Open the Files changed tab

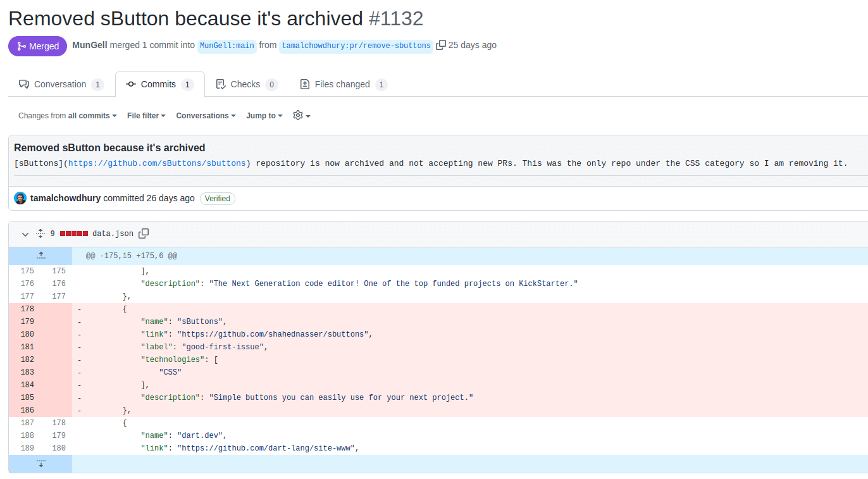point(343,84)
